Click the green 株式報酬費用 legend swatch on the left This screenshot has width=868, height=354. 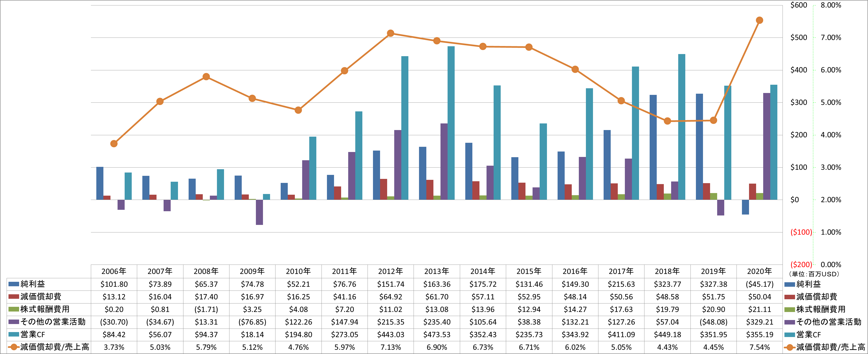click(13, 309)
